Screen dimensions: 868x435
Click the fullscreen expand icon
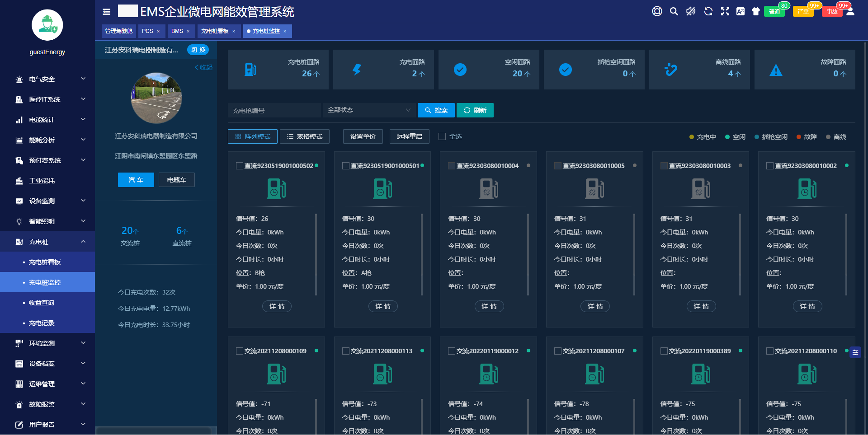tap(725, 11)
